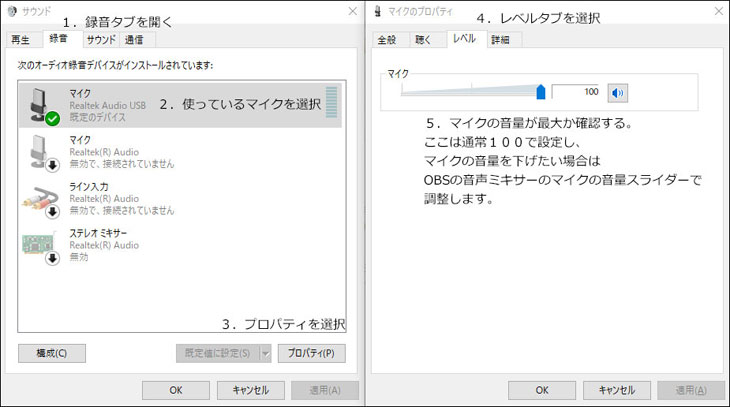Click the mic properties title bar icon

377,10
